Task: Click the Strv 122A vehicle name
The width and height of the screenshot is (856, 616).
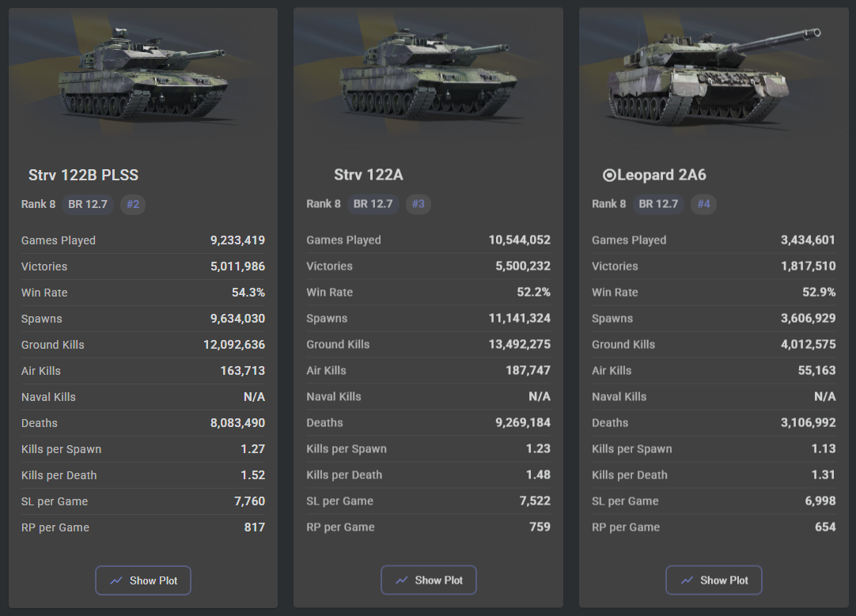Action: coord(369,176)
